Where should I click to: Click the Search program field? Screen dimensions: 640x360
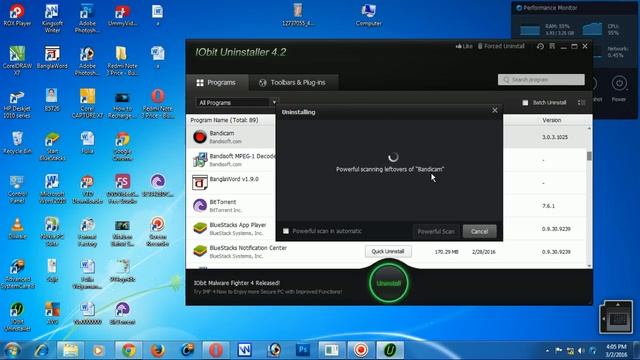click(541, 80)
